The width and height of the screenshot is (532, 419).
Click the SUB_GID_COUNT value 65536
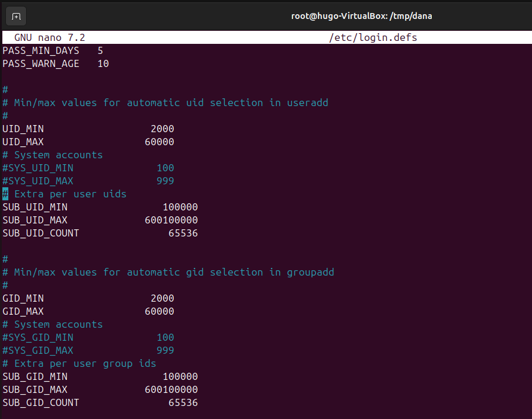pyautogui.click(x=183, y=402)
